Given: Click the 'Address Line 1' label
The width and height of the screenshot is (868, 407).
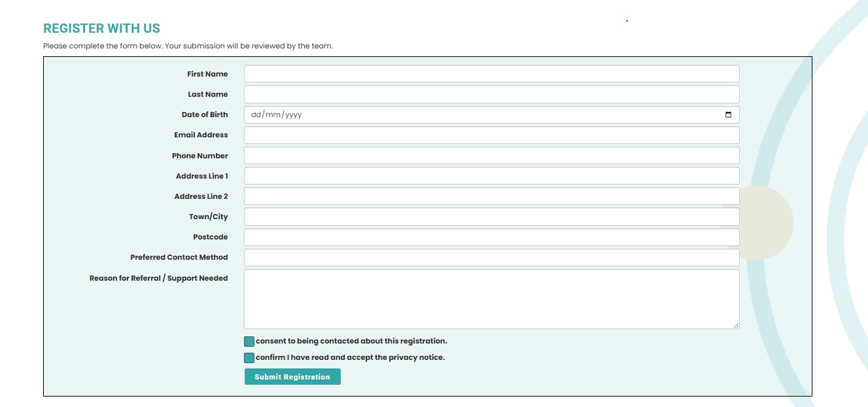Looking at the screenshot, I should pyautogui.click(x=202, y=176).
